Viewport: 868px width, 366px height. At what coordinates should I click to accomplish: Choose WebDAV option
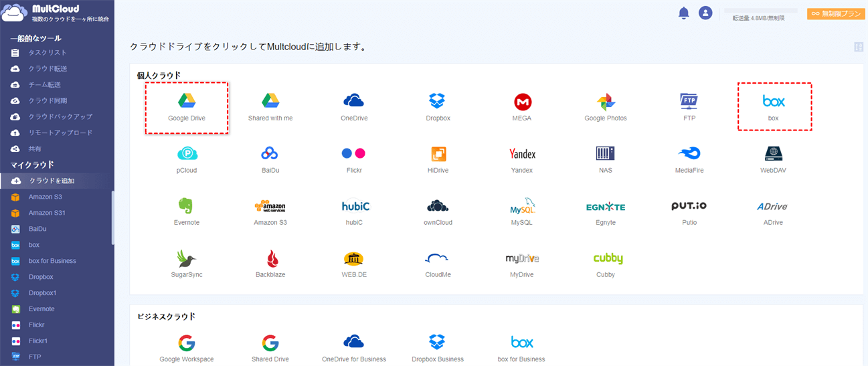tap(774, 160)
